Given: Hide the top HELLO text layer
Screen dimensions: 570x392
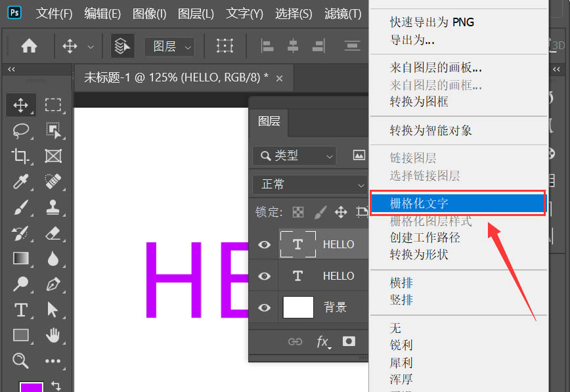Looking at the screenshot, I should 264,244.
